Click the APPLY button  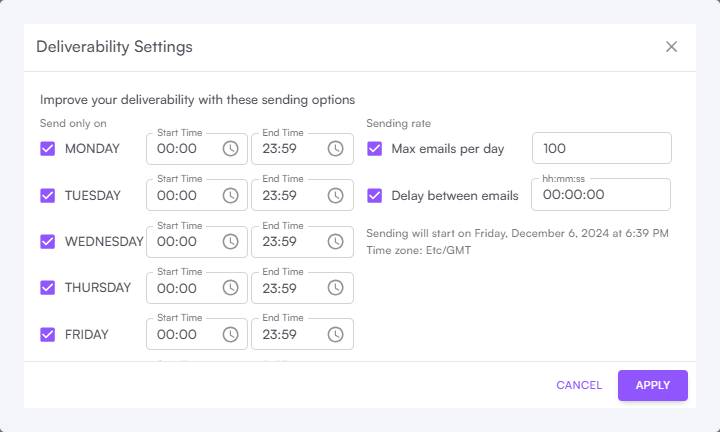click(652, 385)
